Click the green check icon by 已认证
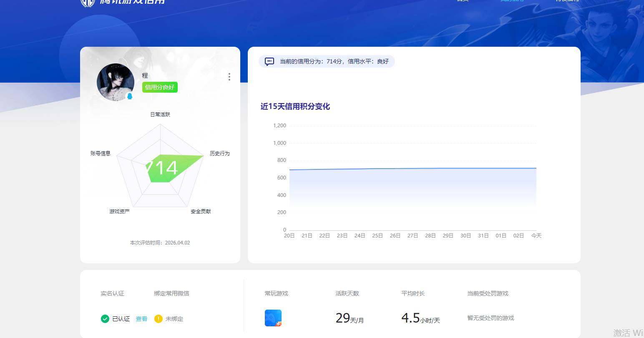 [105, 319]
